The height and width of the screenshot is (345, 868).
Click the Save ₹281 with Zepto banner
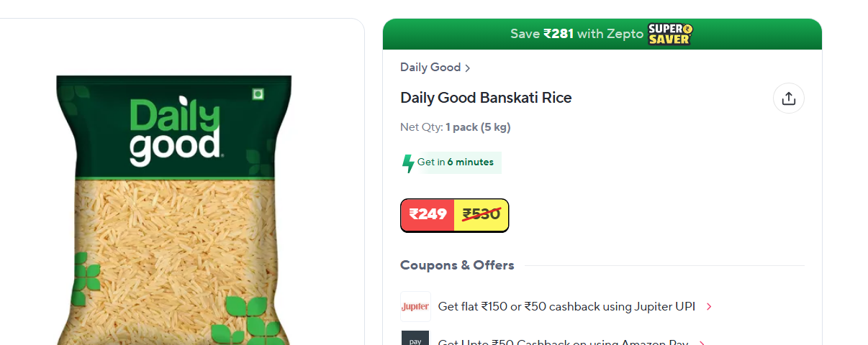point(602,34)
